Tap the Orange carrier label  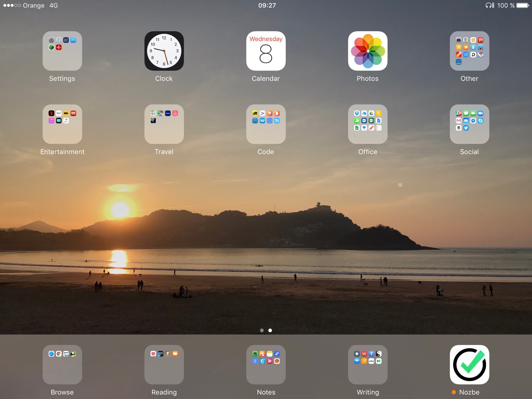[34, 6]
